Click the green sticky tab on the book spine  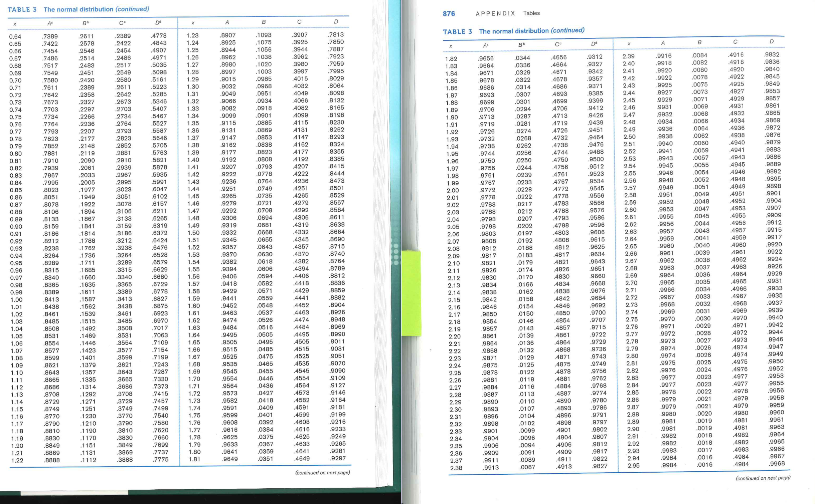coord(412,294)
